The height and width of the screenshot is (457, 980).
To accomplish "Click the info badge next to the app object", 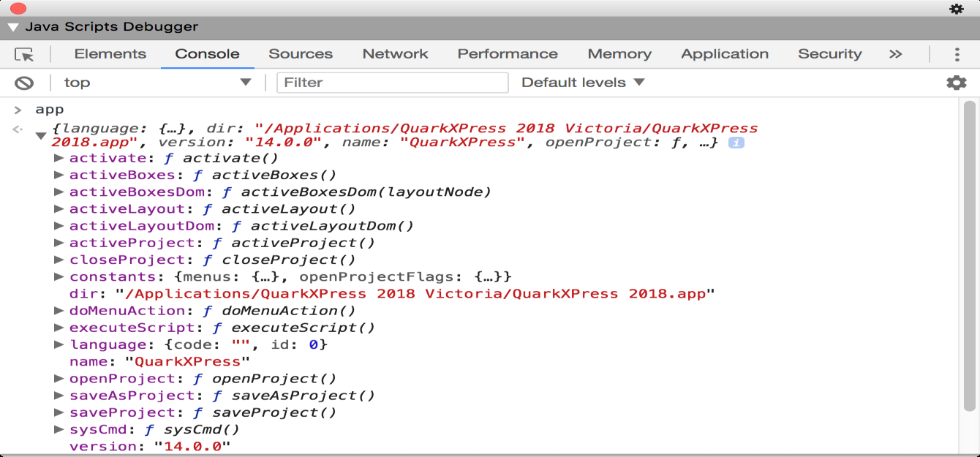I will [736, 143].
